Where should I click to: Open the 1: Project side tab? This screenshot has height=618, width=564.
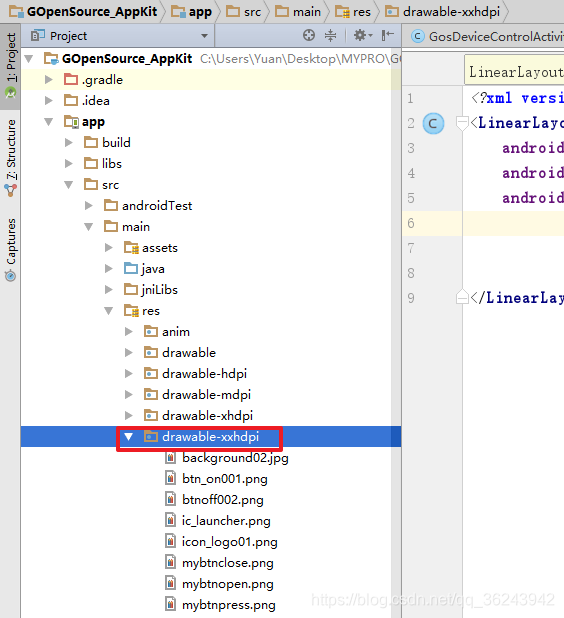[x=11, y=65]
